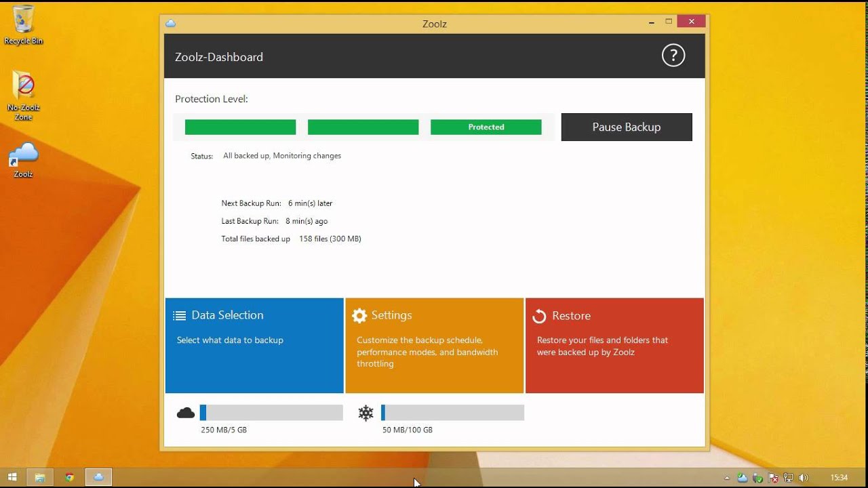Click the Zoolz taskbar button

[x=98, y=477]
